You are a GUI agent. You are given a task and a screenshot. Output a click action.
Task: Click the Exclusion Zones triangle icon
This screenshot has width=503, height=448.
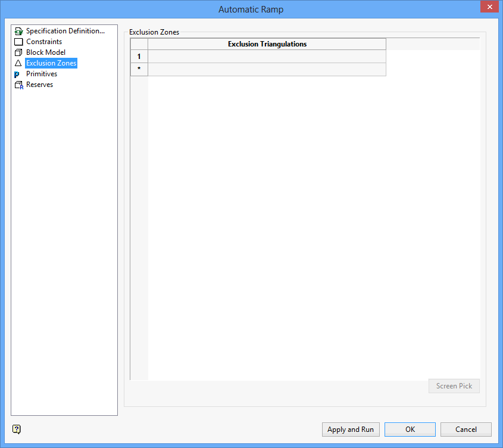pos(18,63)
